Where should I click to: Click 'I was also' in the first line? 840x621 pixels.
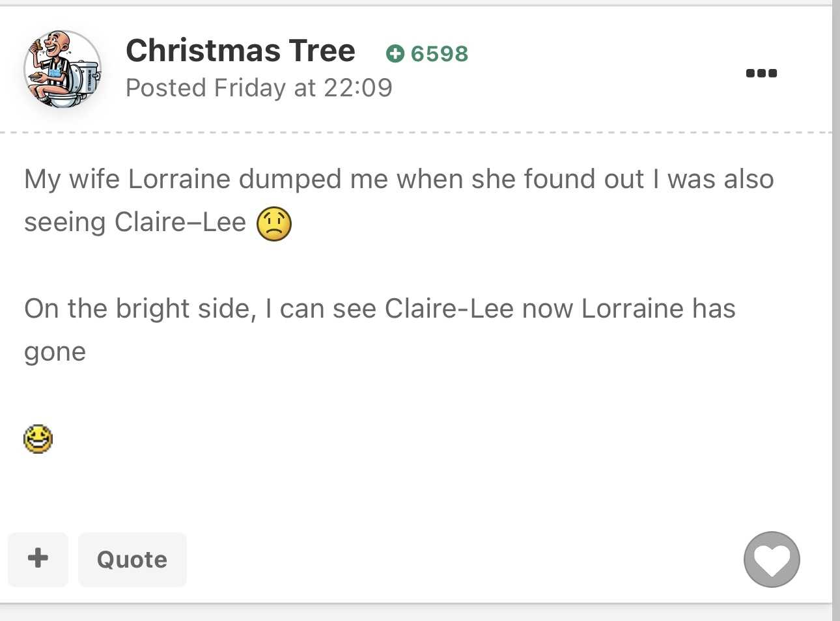[713, 179]
